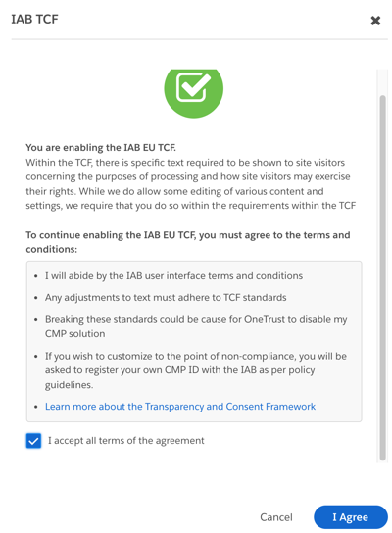Viewport: 392px width, 533px height.
Task: Click the bullet beside the Learn more link
Action: (36, 407)
